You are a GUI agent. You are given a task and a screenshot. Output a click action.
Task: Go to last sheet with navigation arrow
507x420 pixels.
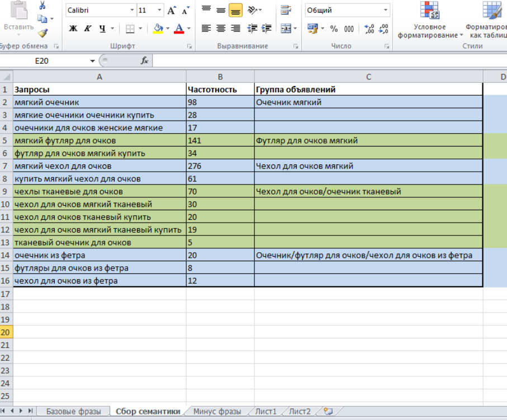(x=30, y=411)
